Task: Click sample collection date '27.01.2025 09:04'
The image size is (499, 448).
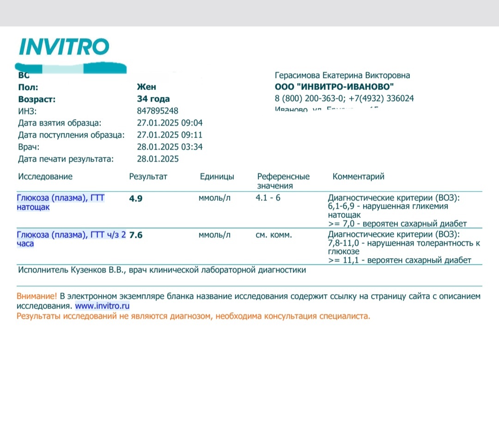Action: (170, 123)
